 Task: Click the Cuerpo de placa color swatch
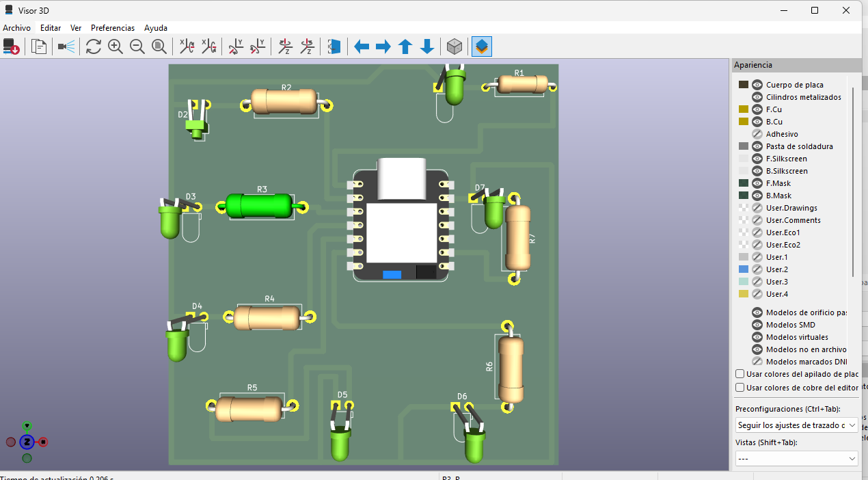tap(744, 85)
